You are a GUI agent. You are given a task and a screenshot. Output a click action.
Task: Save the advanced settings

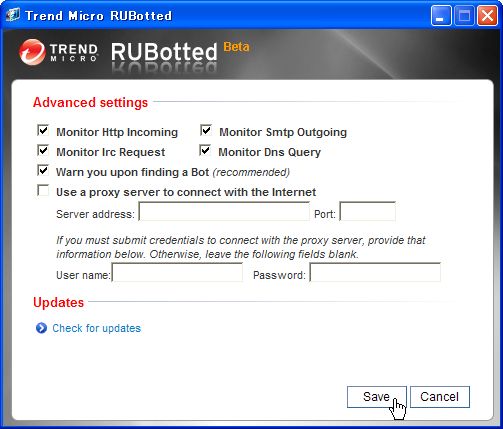tap(377, 397)
